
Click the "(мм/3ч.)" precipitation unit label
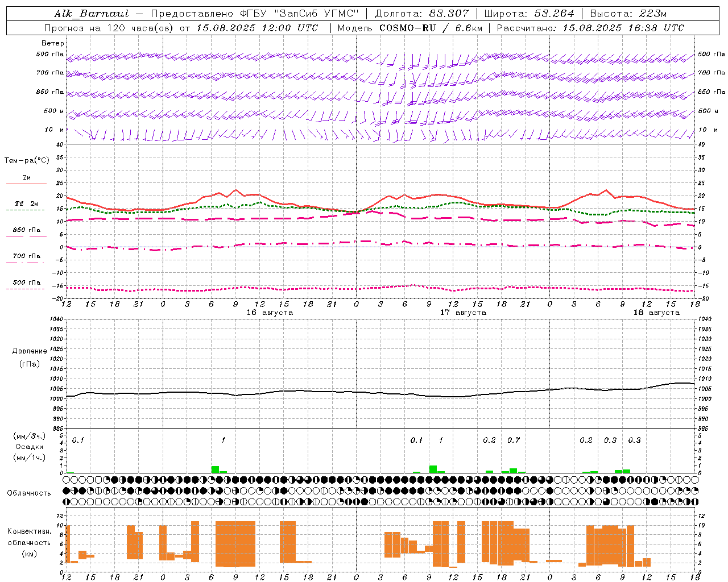30,436
